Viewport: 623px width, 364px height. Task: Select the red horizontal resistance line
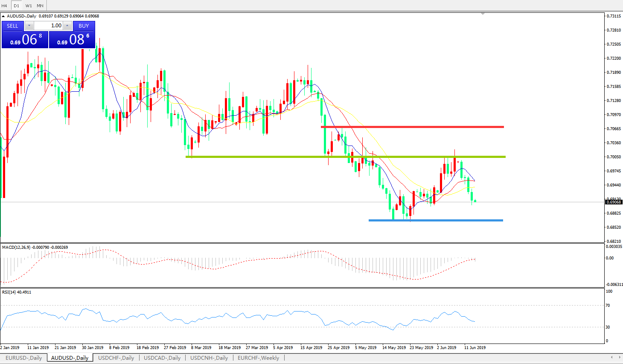pos(412,127)
